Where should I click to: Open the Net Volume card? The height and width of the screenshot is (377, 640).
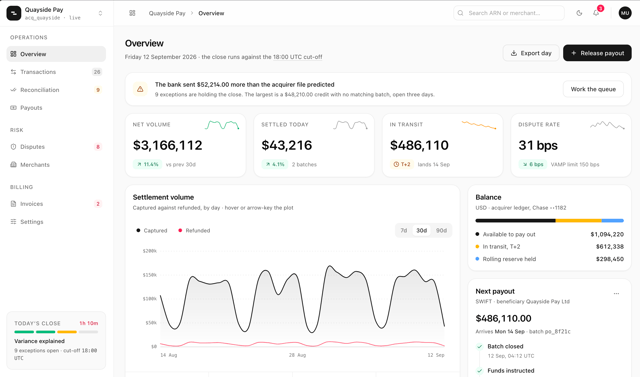(186, 145)
